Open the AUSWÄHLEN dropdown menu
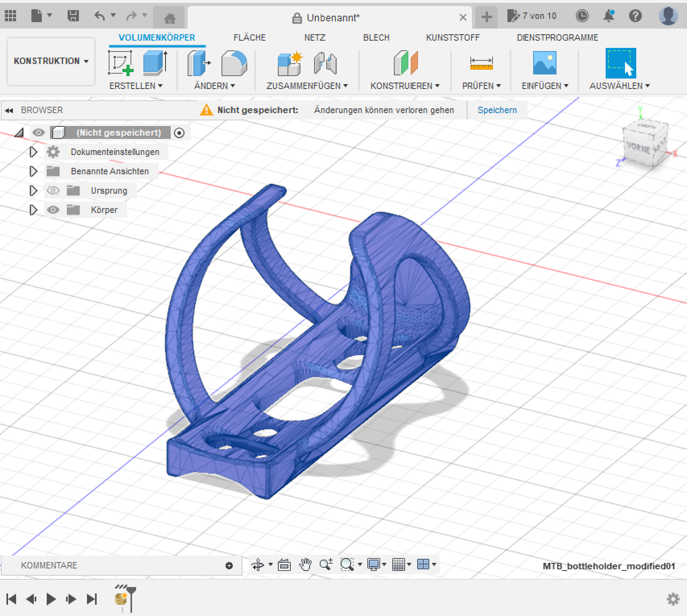 point(619,86)
